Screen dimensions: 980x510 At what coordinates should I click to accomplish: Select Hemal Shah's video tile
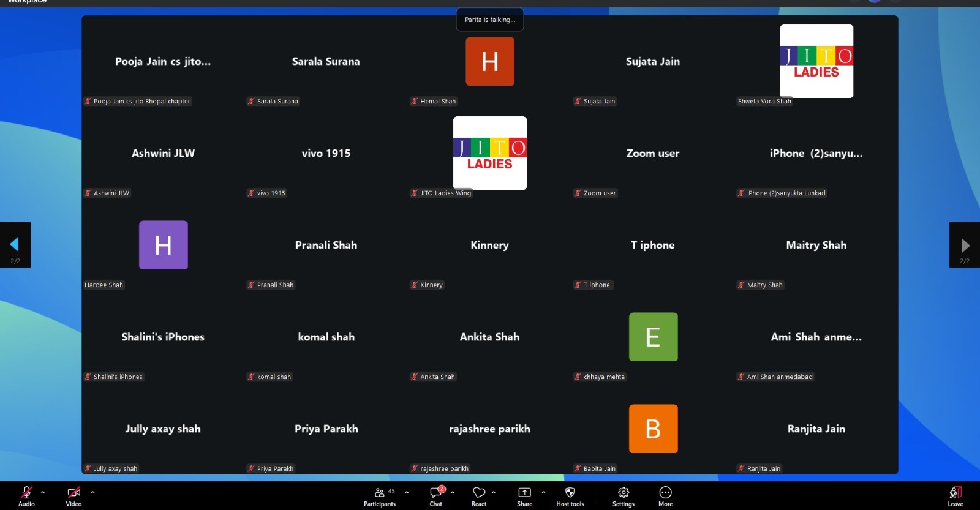(489, 61)
